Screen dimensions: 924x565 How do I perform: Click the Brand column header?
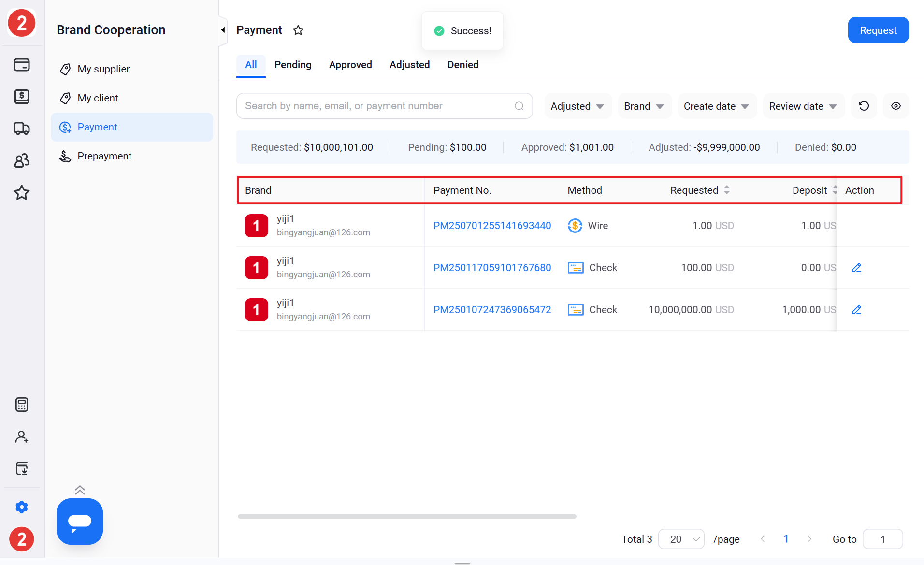[258, 190]
